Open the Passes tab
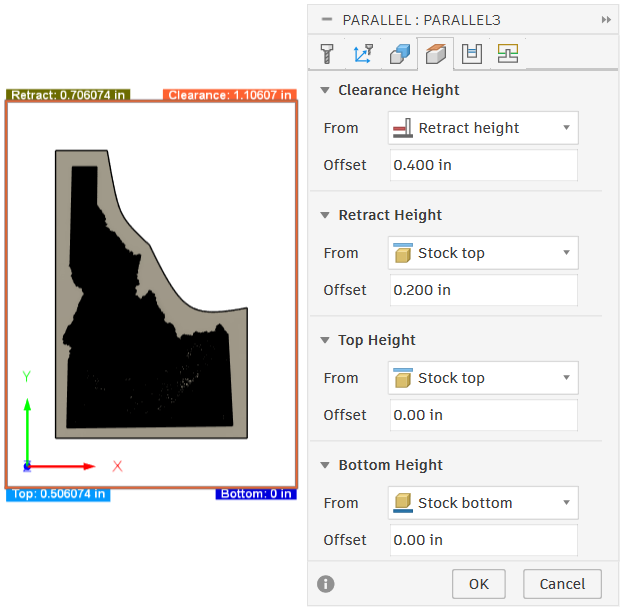Screen dimensions: 622x611 click(x=472, y=54)
